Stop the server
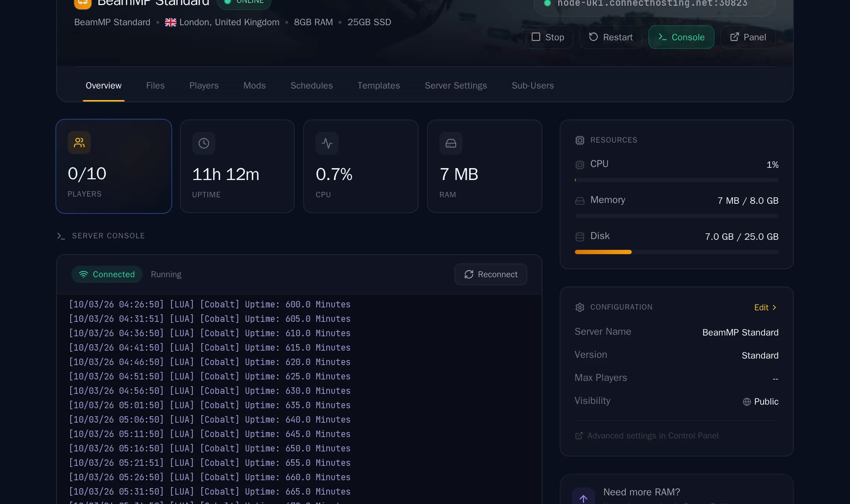The width and height of the screenshot is (850, 504). click(547, 37)
